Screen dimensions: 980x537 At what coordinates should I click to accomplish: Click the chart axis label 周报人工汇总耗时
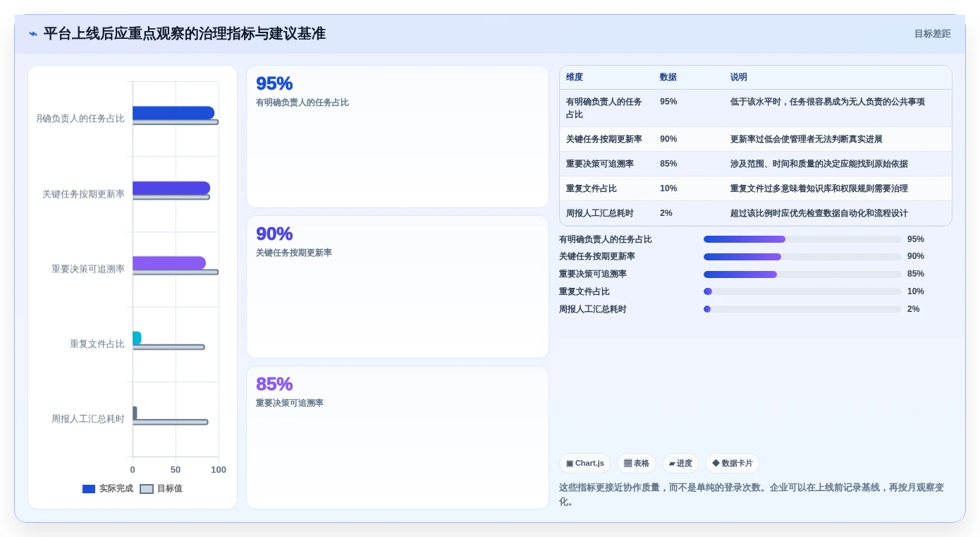(x=87, y=419)
